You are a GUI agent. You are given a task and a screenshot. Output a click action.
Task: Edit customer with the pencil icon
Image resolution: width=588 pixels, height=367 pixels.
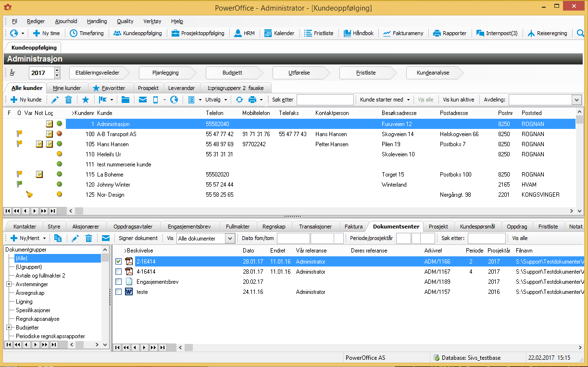pyautogui.click(x=55, y=100)
